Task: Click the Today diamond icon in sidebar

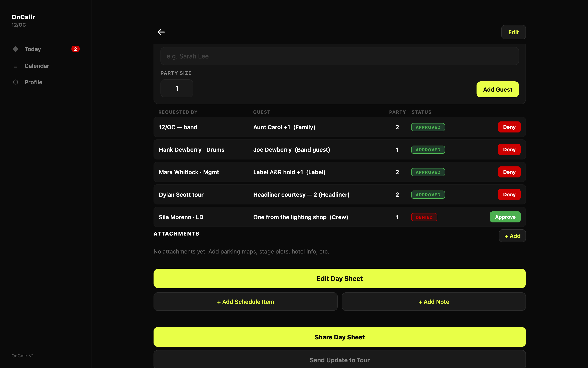Action: (x=16, y=49)
